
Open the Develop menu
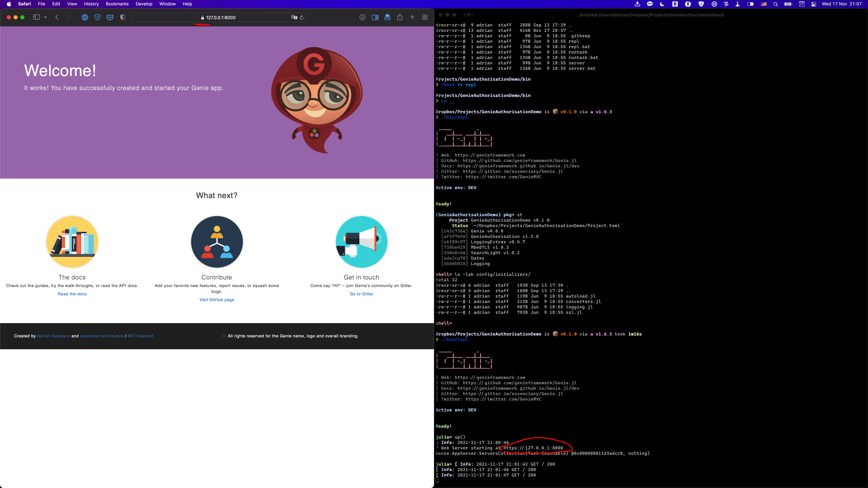pyautogui.click(x=144, y=4)
